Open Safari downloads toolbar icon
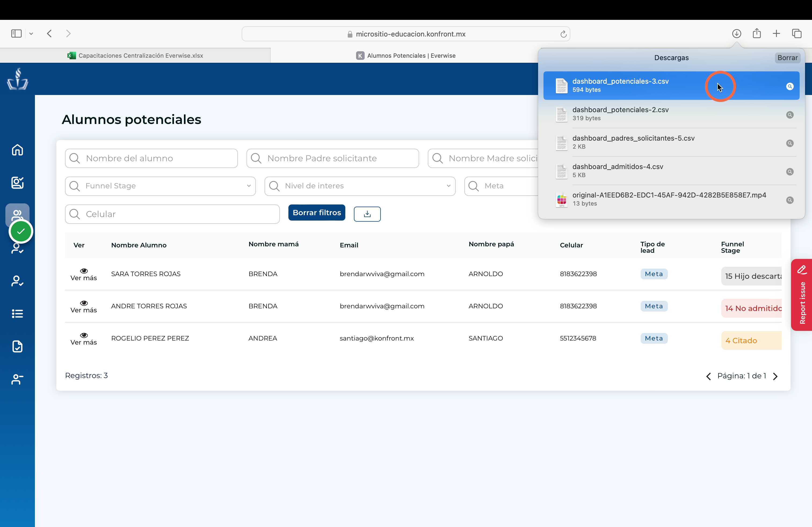Image resolution: width=812 pixels, height=527 pixels. pos(736,33)
